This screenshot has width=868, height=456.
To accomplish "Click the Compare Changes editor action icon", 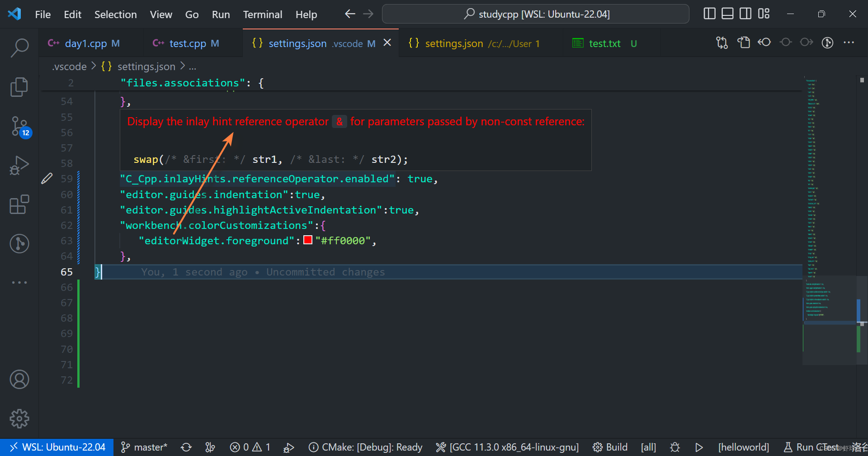I will (x=722, y=43).
